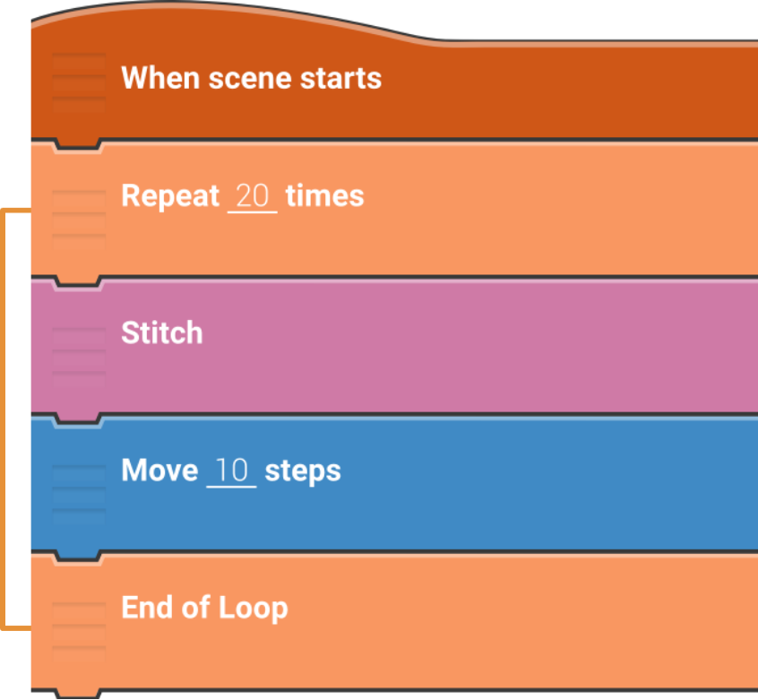Click the "Stitch" label text
Viewport: 758px width, 700px height.
(162, 333)
